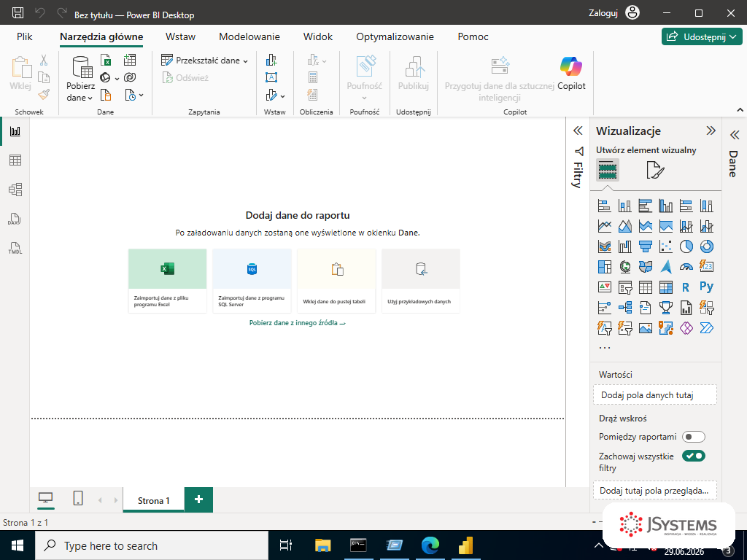The image size is (747, 560).
Task: Click the filter funnel icon on the Filtry pane
Action: click(x=578, y=152)
